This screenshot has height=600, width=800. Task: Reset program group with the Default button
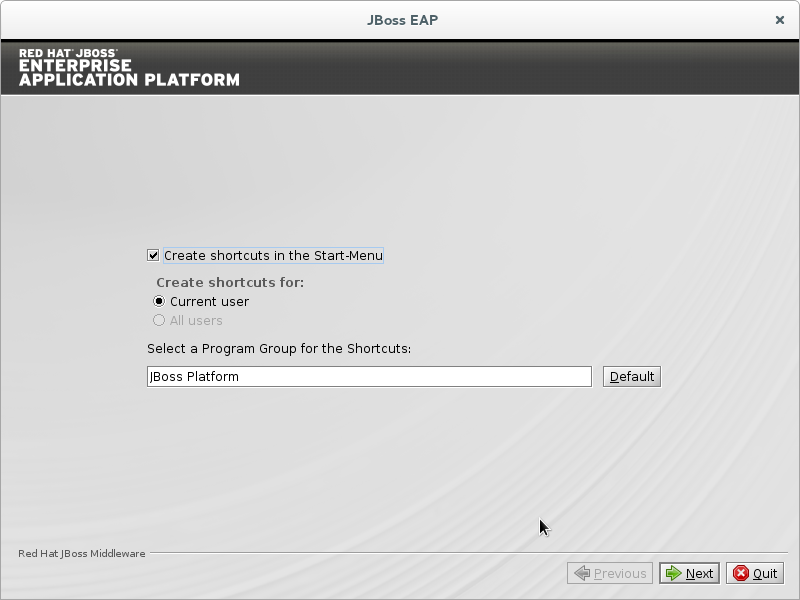[x=631, y=376]
